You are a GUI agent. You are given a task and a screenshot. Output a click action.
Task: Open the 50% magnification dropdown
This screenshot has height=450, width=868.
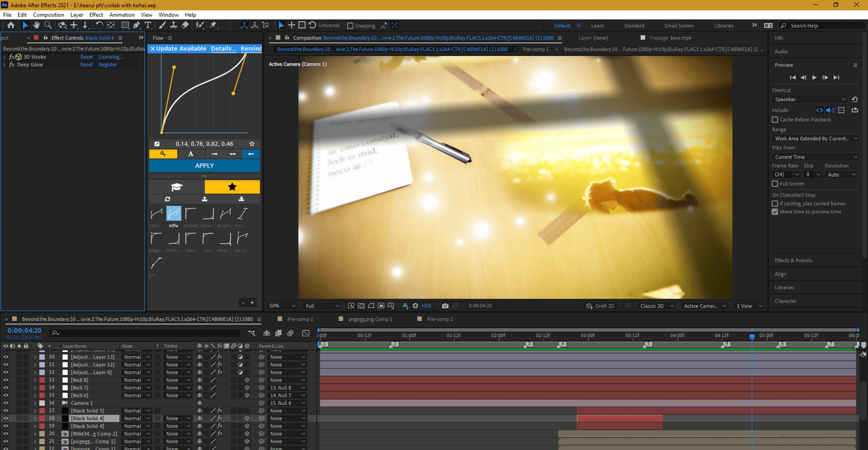pyautogui.click(x=282, y=306)
